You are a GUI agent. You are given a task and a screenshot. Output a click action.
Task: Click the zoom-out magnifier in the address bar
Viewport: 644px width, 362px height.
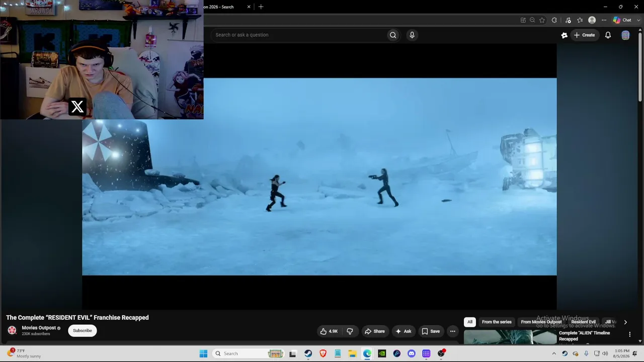pos(532,20)
